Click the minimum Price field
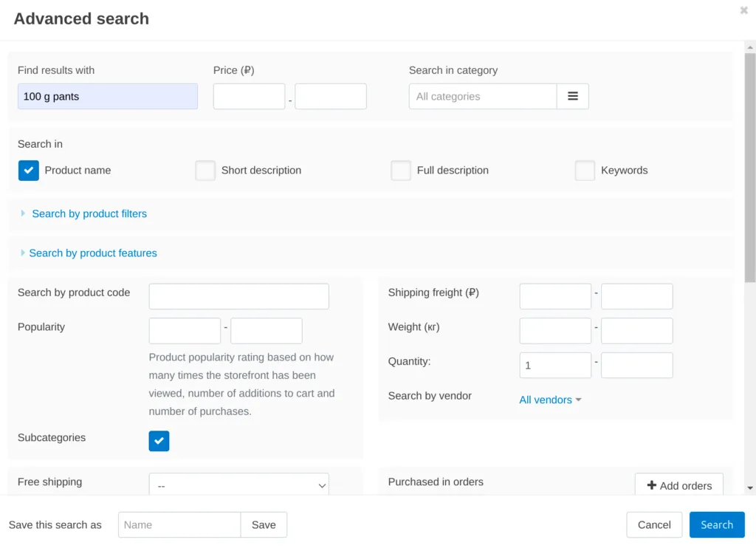Image resolution: width=756 pixels, height=551 pixels. pyautogui.click(x=250, y=96)
